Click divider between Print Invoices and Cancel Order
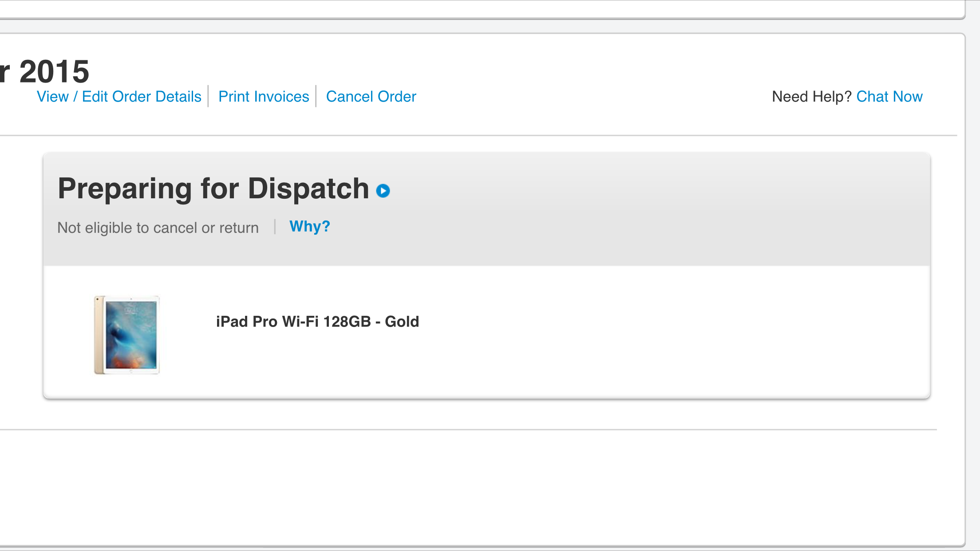980x551 pixels. click(316, 96)
